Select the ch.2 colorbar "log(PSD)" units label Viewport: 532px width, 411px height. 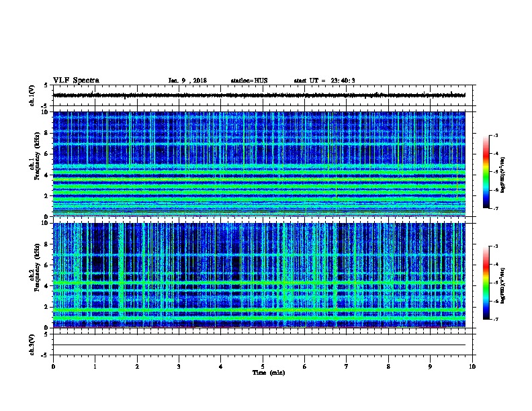pos(502,285)
